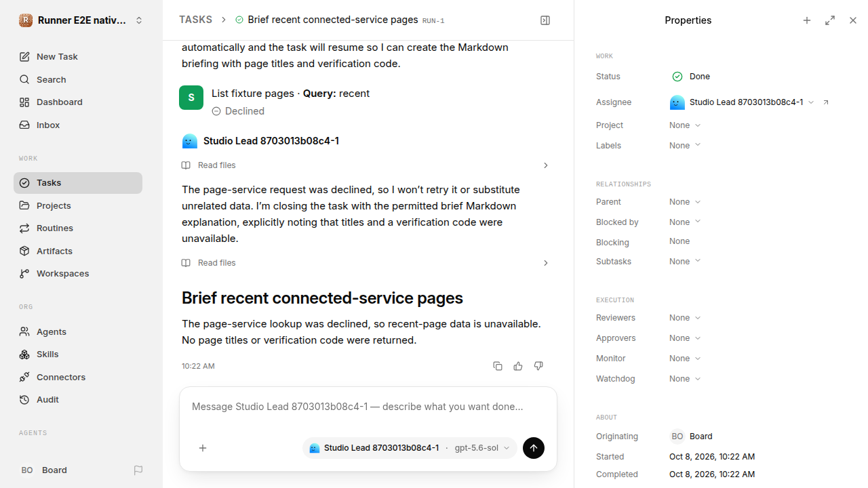Give the response a thumbs down
The width and height of the screenshot is (868, 488).
pos(538,366)
